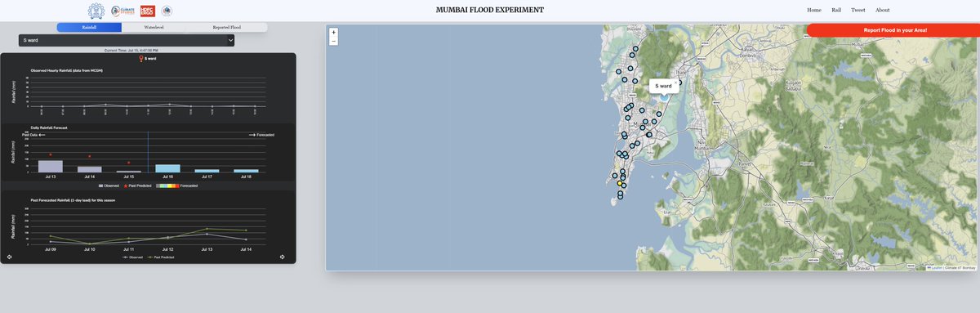
Task: Toggle Forecasted legend in daily forecast chart
Action: (x=176, y=186)
